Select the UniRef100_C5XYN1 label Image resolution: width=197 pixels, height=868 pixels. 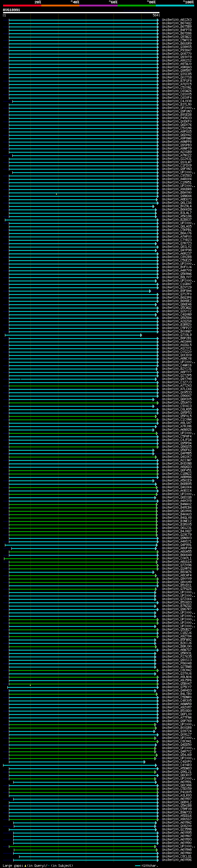[x=176, y=88]
